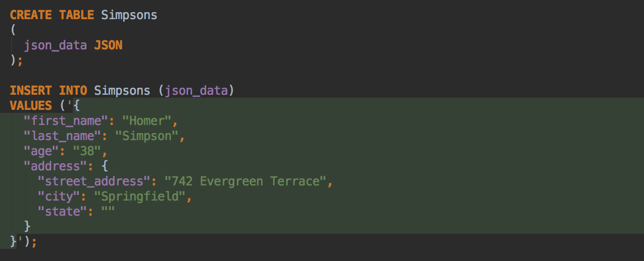Click json_data in the INSERT column list

click(x=196, y=91)
